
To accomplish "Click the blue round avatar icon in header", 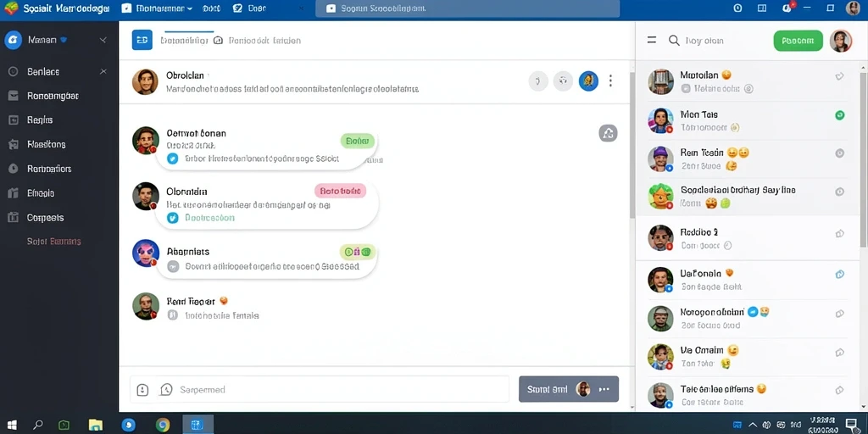I will 588,81.
